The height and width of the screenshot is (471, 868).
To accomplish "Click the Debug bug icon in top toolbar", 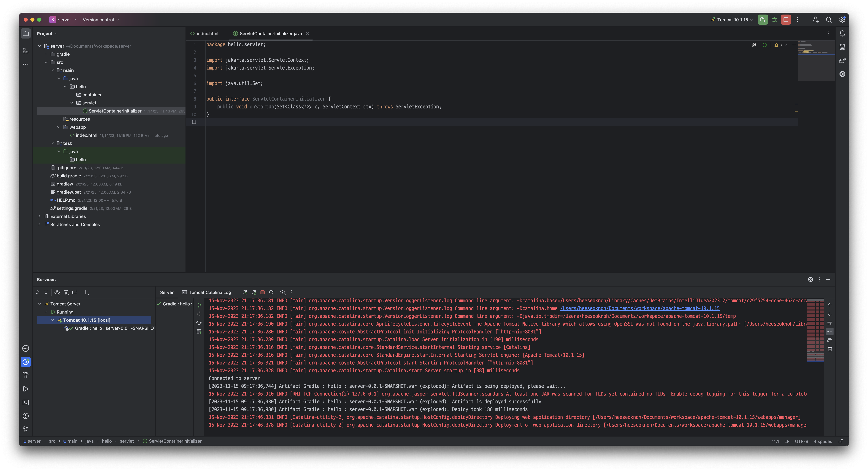I will (774, 20).
